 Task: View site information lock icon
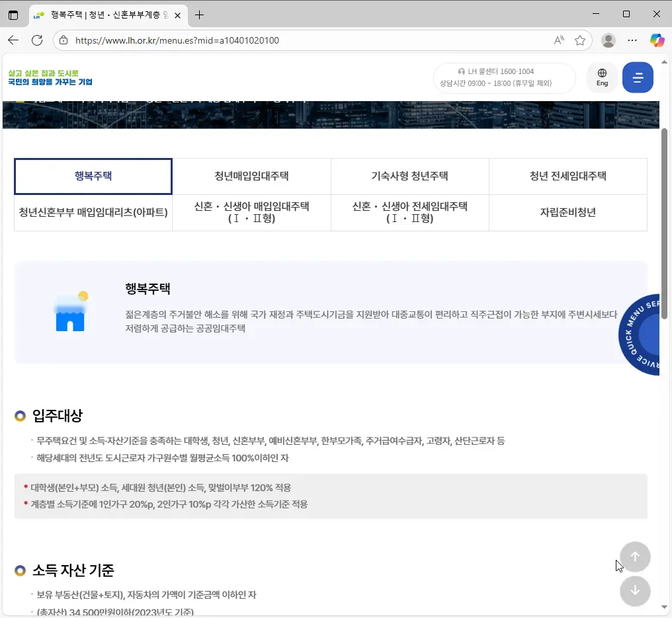click(63, 40)
